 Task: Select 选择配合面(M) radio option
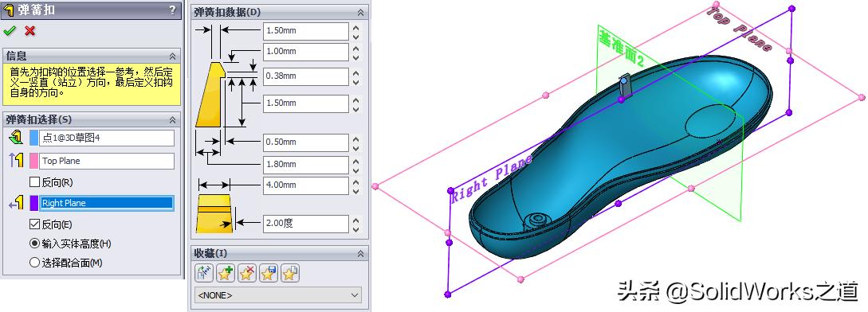click(34, 263)
